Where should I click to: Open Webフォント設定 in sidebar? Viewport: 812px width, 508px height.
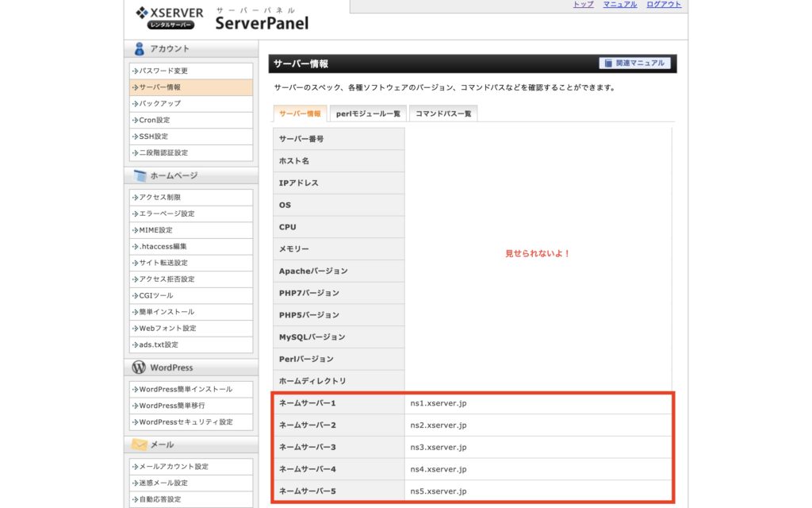[x=191, y=328]
